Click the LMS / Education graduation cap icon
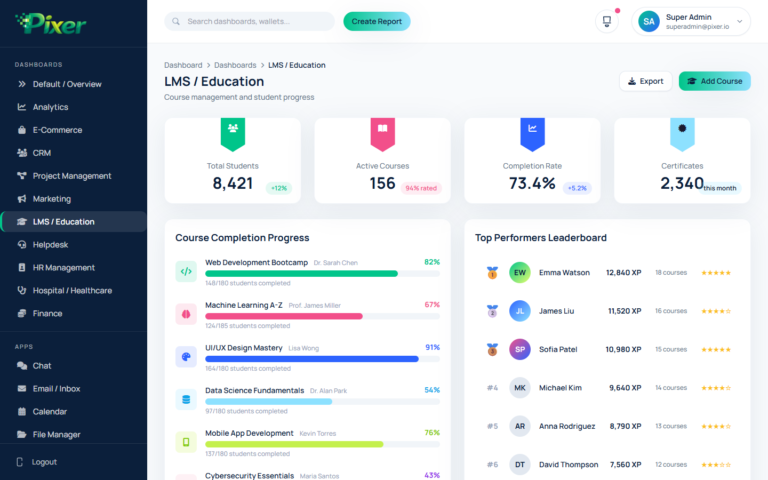 tap(22, 222)
